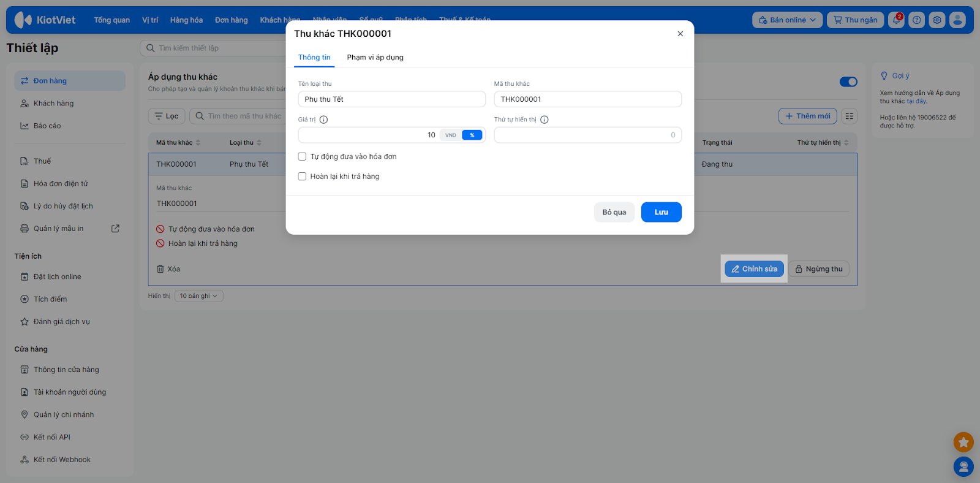Open Tổng quan in top menu
Viewport: 980px width, 483px height.
(112, 20)
